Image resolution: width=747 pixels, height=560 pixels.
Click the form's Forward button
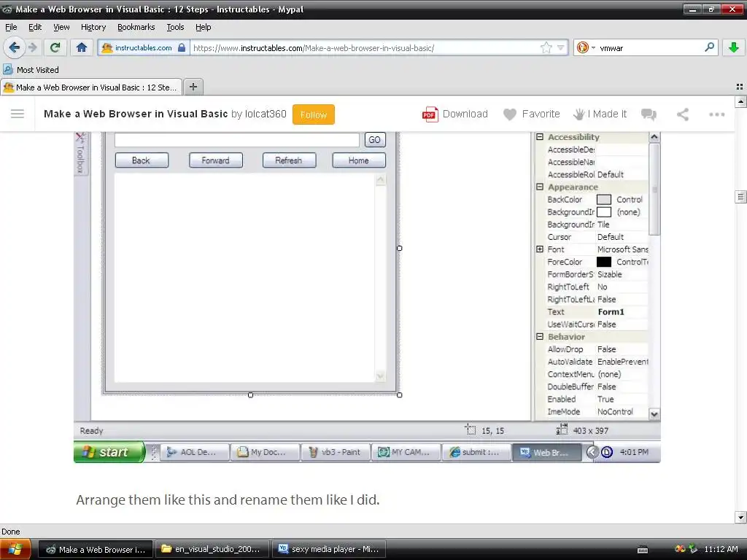coord(216,160)
